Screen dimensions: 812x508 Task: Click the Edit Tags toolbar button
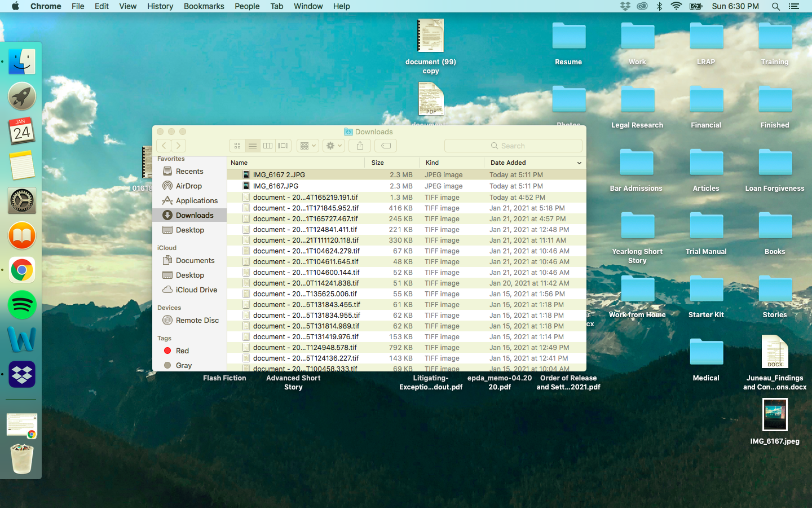pos(386,146)
